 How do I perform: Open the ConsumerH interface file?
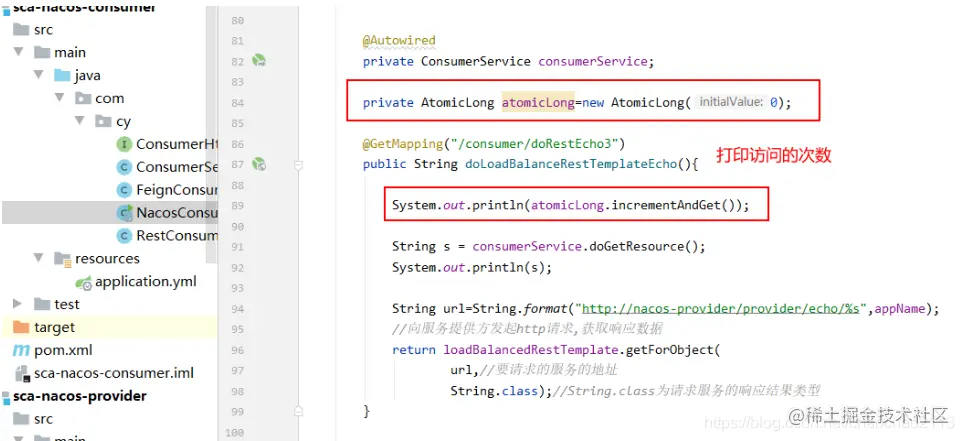pos(177,144)
